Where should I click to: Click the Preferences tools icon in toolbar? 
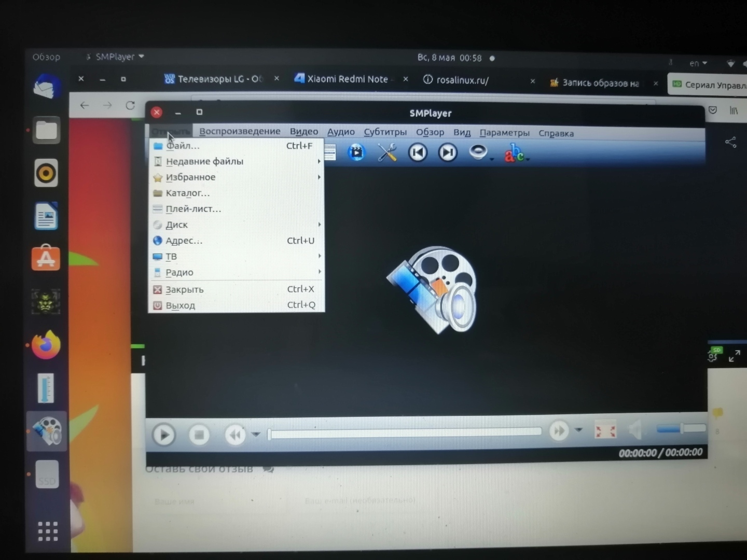(387, 153)
